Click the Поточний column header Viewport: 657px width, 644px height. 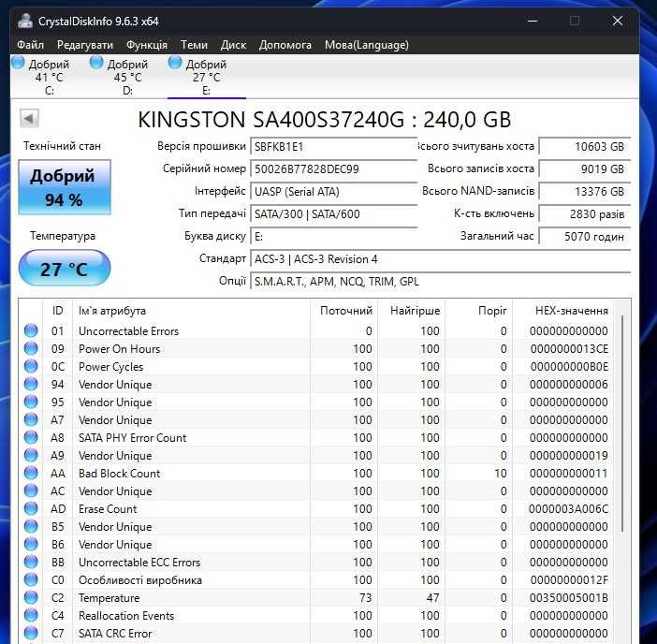(344, 311)
